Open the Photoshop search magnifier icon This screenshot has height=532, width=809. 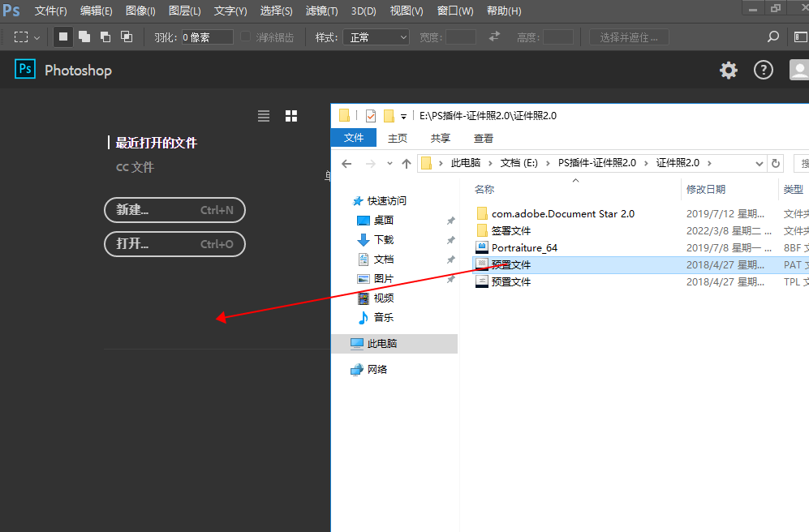click(772, 36)
